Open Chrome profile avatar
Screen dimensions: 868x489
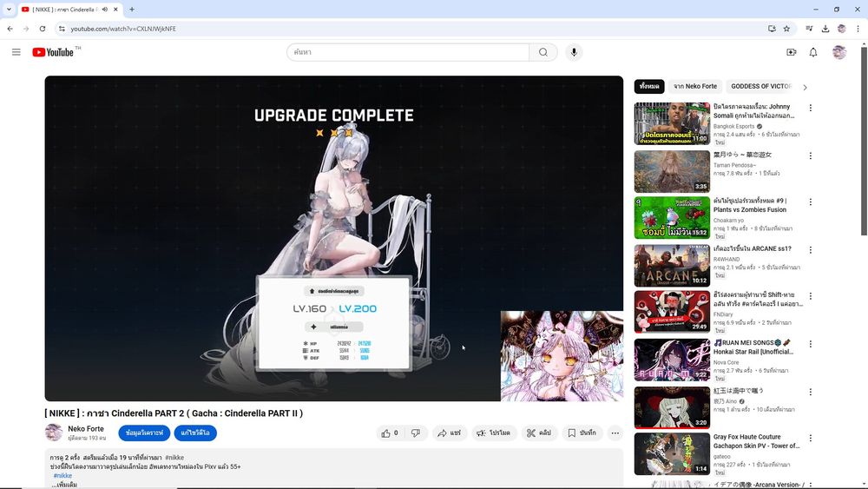click(841, 29)
